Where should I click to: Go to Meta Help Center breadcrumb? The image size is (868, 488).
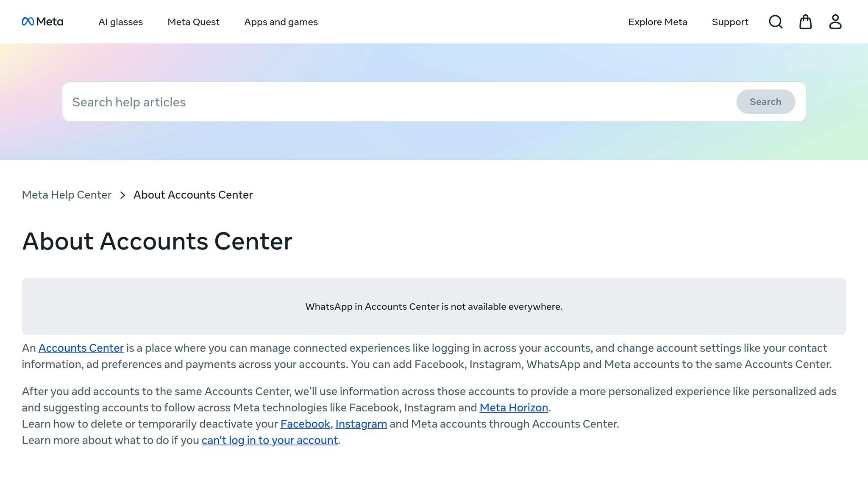66,195
